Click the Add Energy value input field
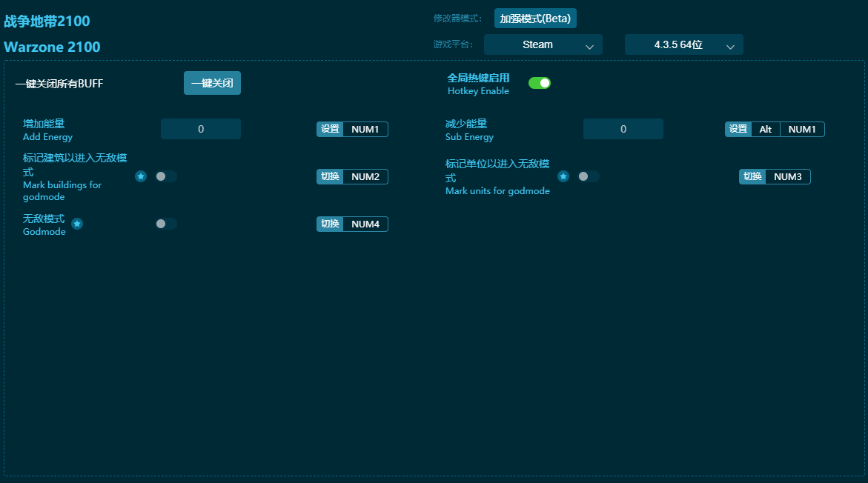Screen dimensions: 868x483 coord(200,129)
